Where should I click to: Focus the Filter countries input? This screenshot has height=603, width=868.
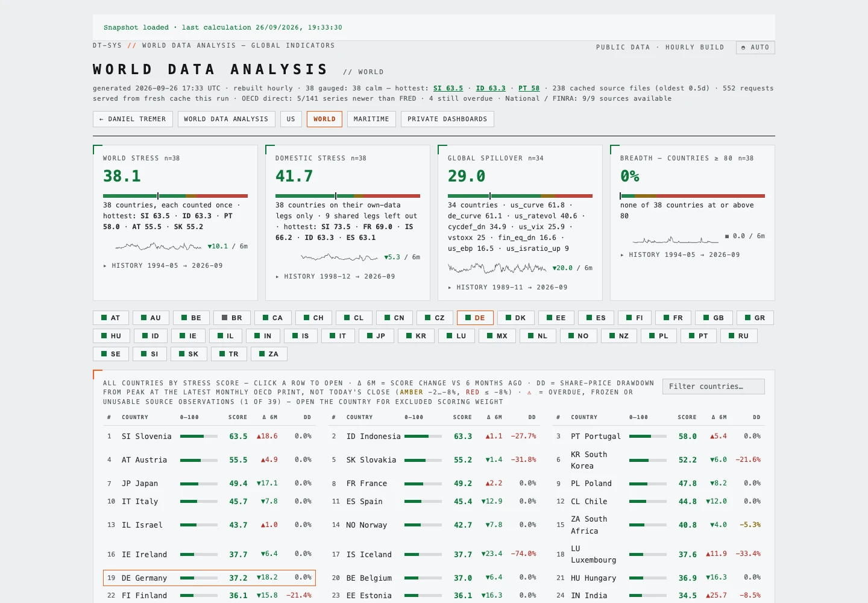713,387
